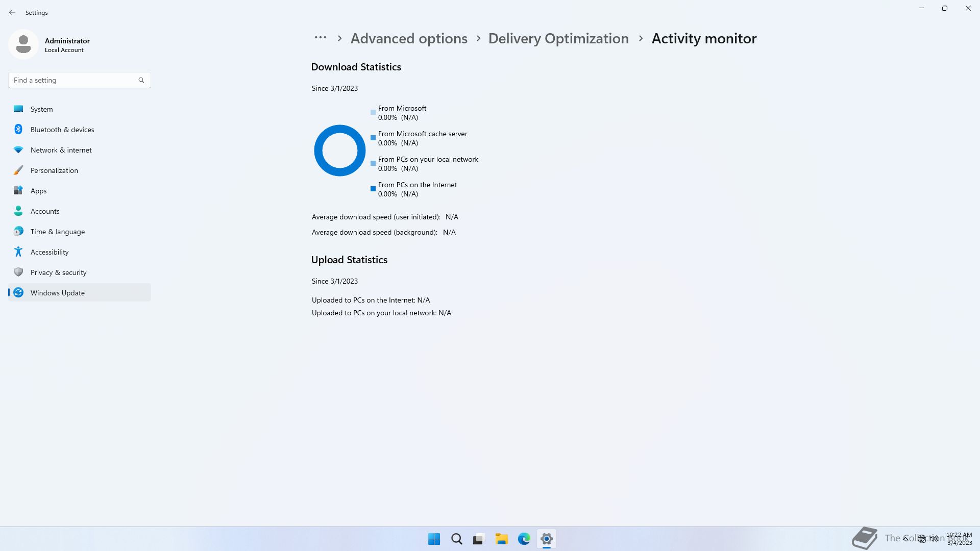
Task: Expand the breadcrumb ellipsis menu
Action: point(320,38)
